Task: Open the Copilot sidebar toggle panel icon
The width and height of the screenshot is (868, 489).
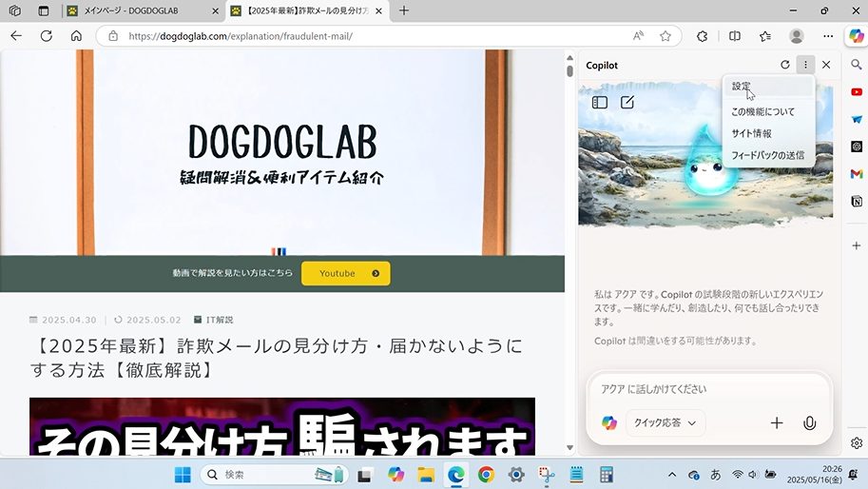Action: tap(600, 103)
